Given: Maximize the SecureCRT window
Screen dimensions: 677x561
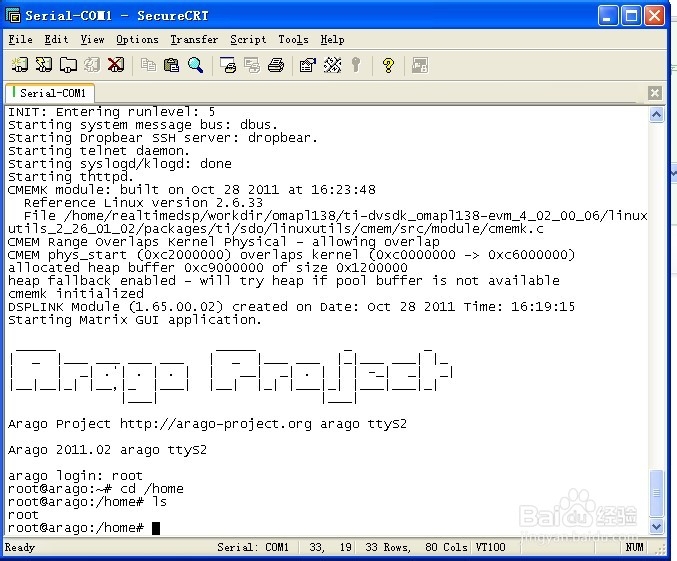Looking at the screenshot, I should tap(631, 16).
